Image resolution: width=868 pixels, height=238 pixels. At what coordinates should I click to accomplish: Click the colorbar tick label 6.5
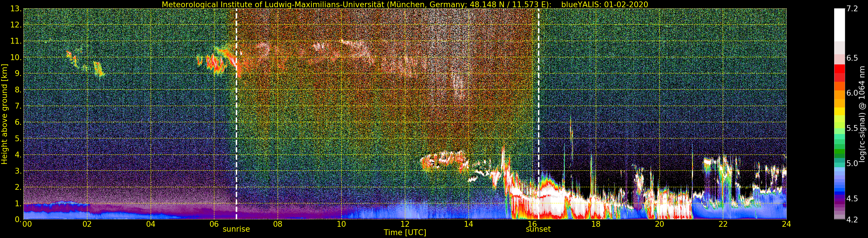click(x=852, y=58)
